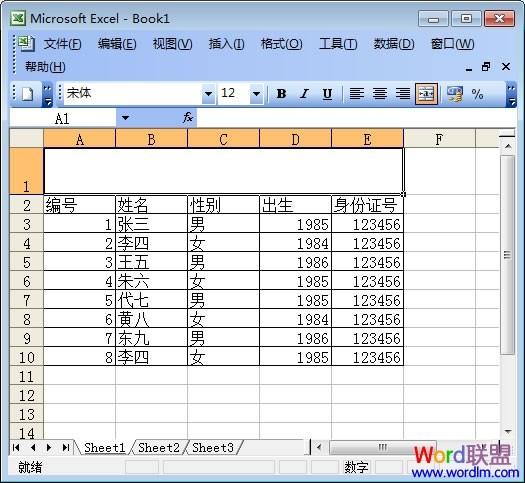Click the font name box showing 宋体
The image size is (525, 483).
click(x=133, y=94)
